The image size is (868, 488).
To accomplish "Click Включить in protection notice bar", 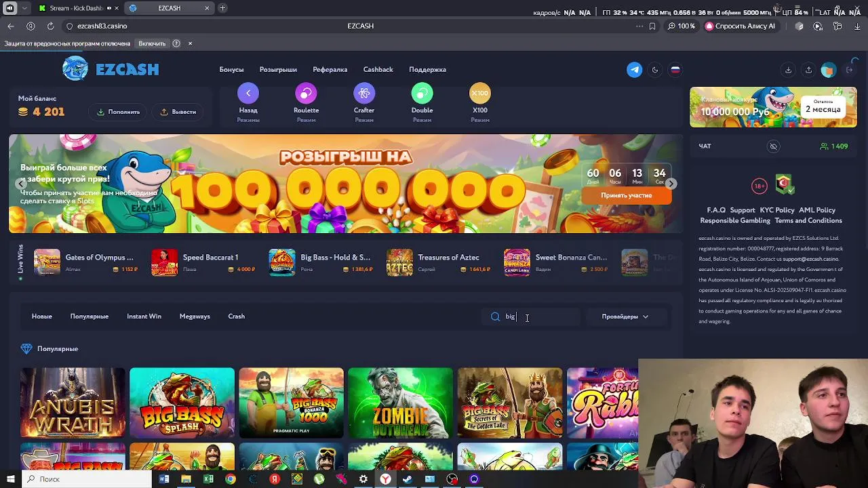I will point(152,43).
